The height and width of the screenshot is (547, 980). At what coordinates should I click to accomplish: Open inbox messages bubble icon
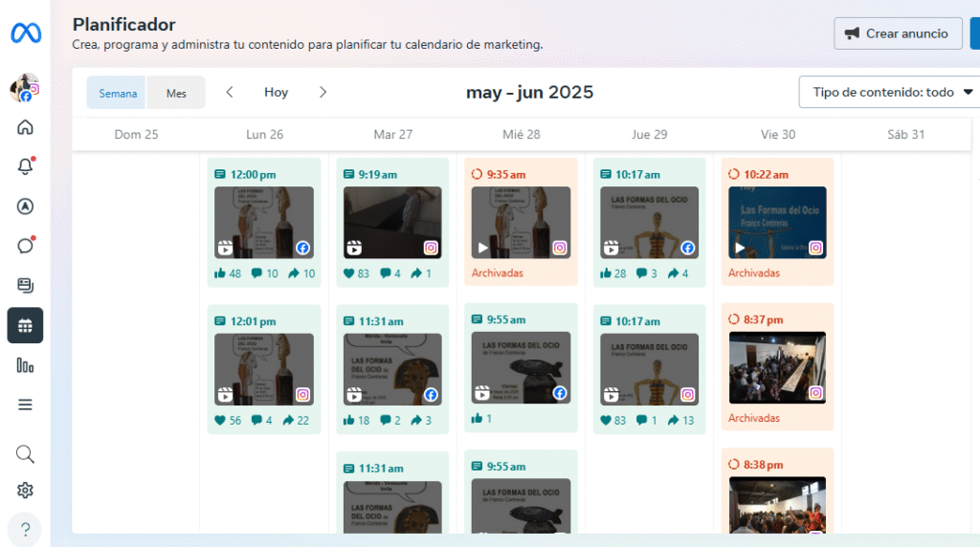tap(25, 246)
